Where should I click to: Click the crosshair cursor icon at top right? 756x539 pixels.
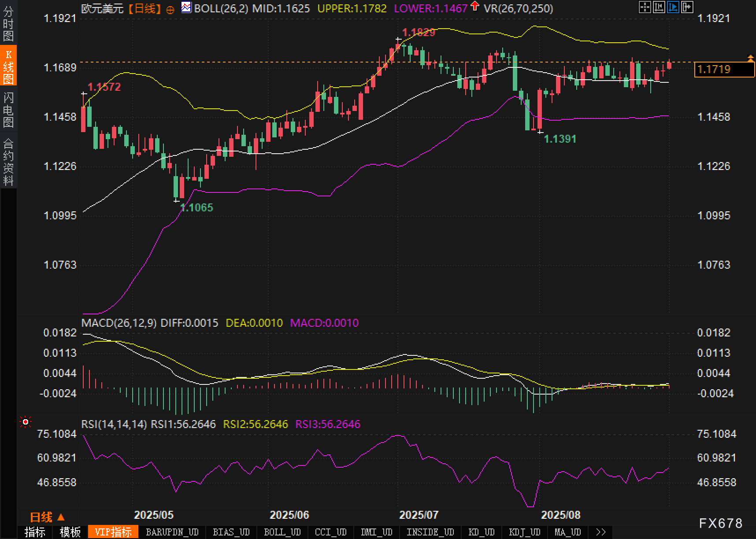[645, 7]
